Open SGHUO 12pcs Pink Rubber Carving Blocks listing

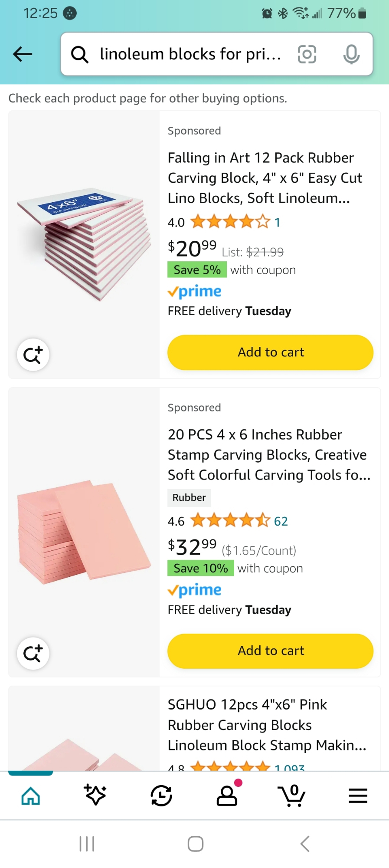click(x=267, y=725)
